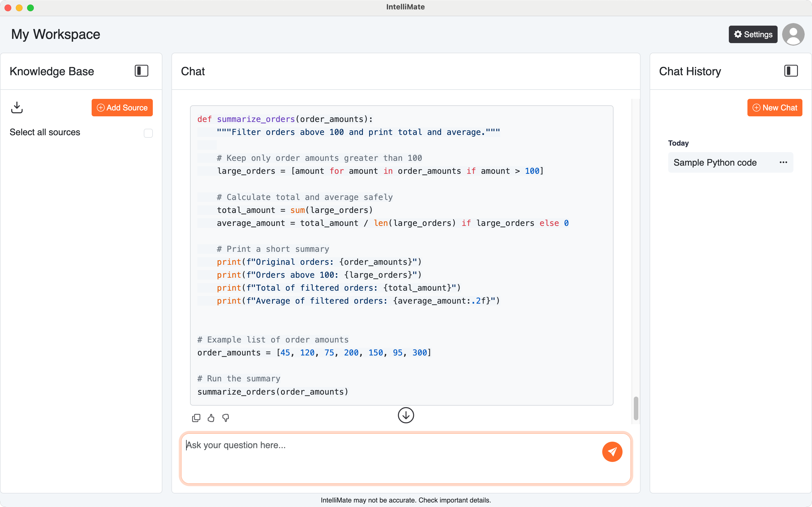
Task: Jump to the latest message with the down-arrow
Action: tap(406, 415)
